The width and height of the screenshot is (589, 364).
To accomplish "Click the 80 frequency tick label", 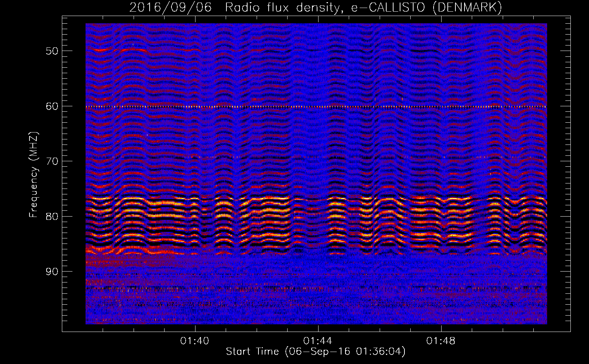I will pyautogui.click(x=52, y=217).
